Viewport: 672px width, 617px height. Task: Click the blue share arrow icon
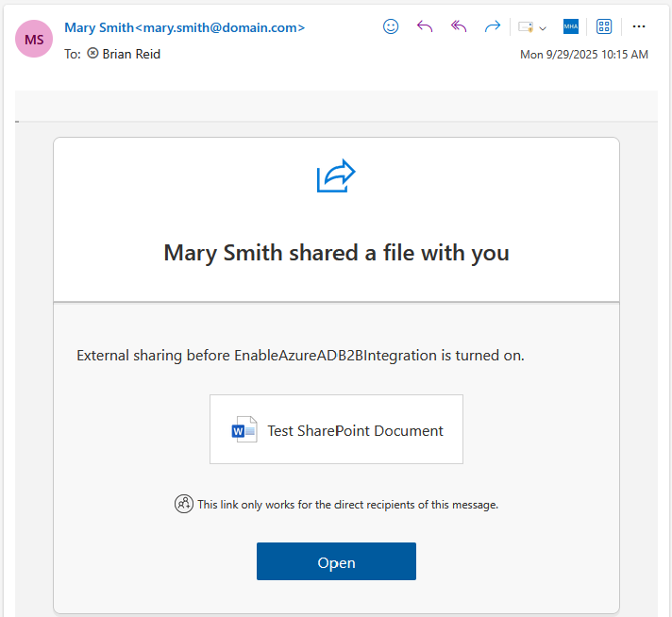[x=336, y=175]
